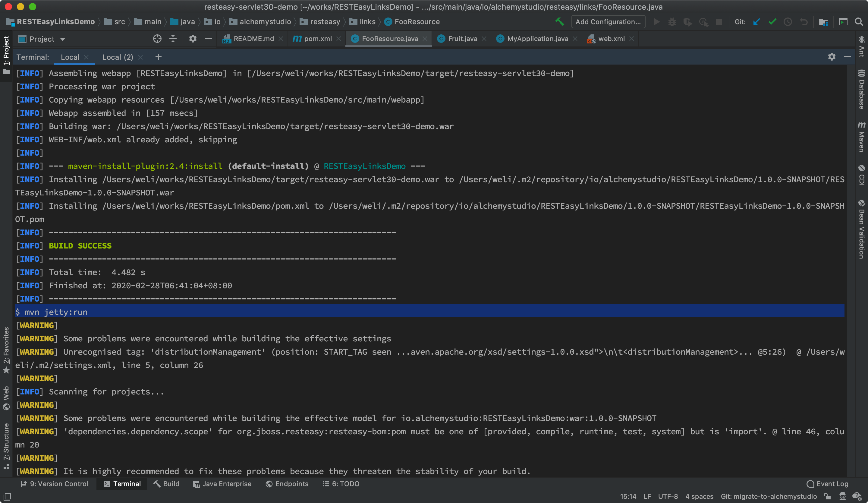868x503 pixels.
Task: Select the Local (2) terminal tab
Action: tap(118, 57)
